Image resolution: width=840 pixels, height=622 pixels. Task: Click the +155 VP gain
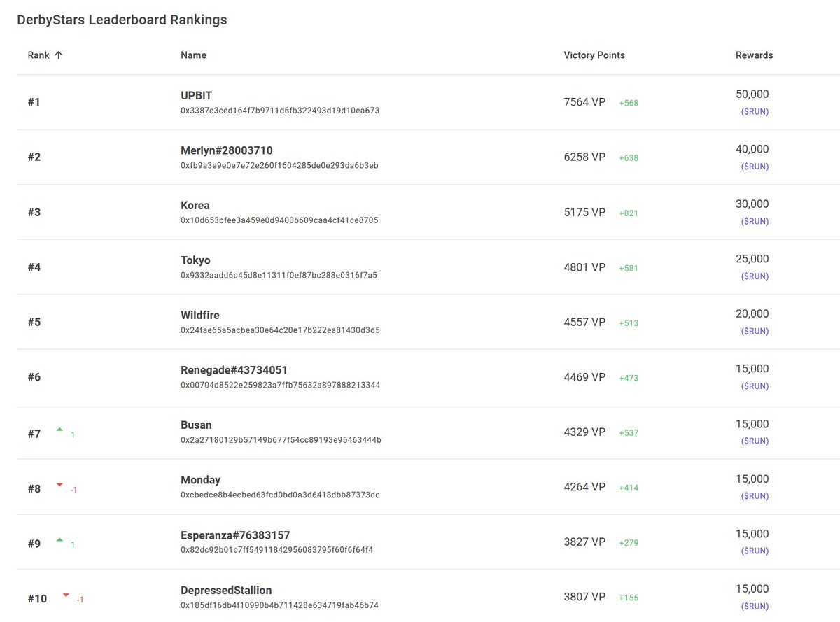629,598
